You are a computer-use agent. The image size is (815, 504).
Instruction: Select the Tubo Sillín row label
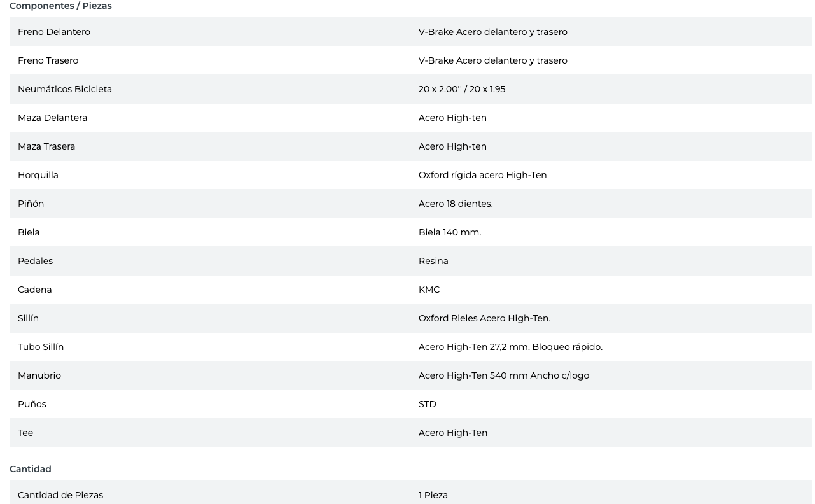41,347
